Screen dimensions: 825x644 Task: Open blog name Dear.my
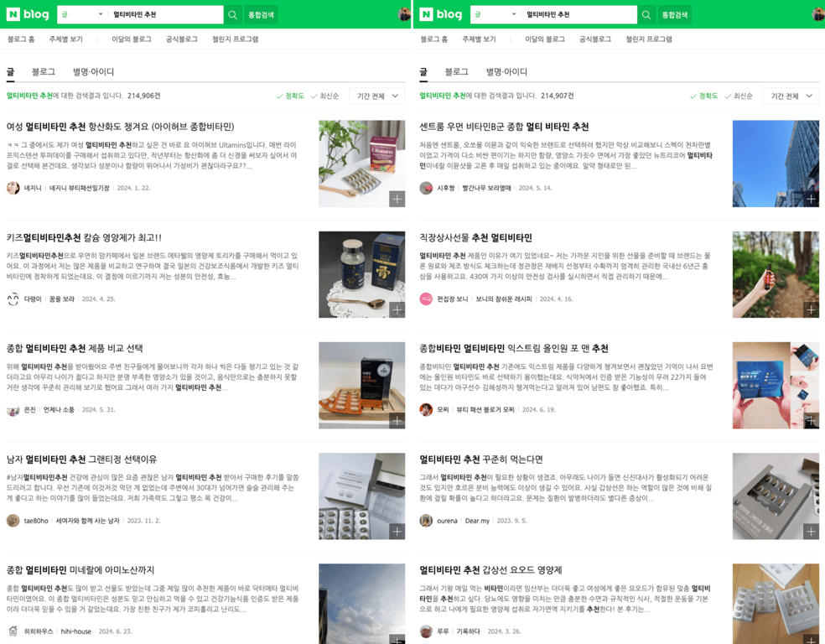pos(477,521)
